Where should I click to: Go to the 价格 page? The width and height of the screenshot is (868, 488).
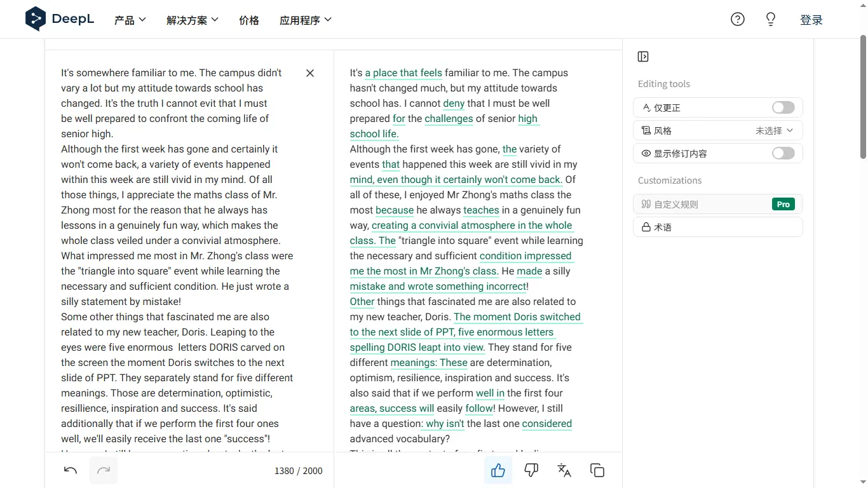coord(249,20)
